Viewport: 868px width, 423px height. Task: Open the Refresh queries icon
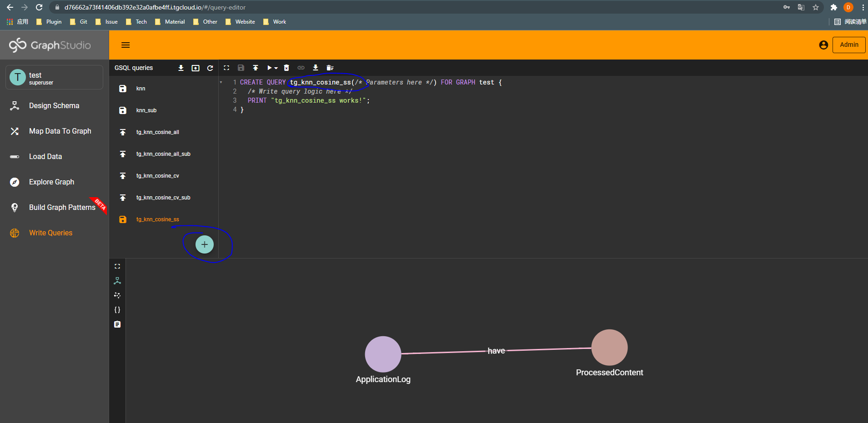click(x=210, y=68)
